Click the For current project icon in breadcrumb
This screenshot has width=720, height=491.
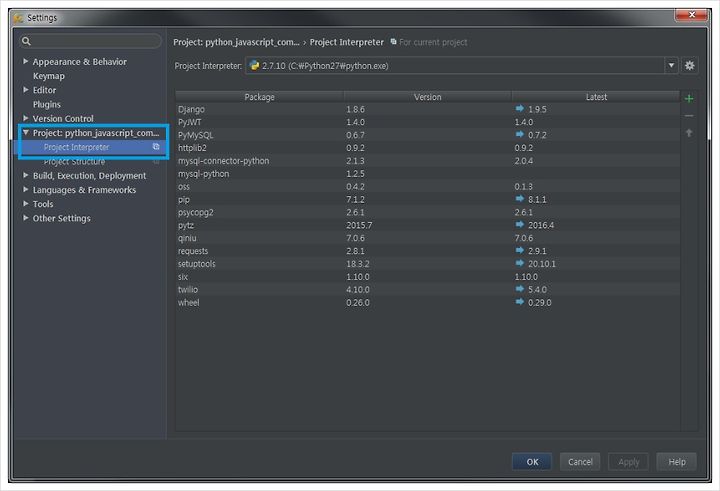394,42
